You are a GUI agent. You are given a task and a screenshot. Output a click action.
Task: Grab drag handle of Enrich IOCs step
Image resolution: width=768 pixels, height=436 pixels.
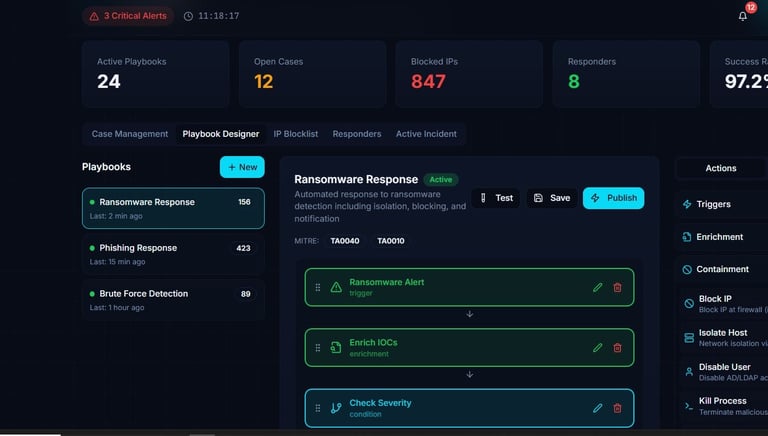318,348
